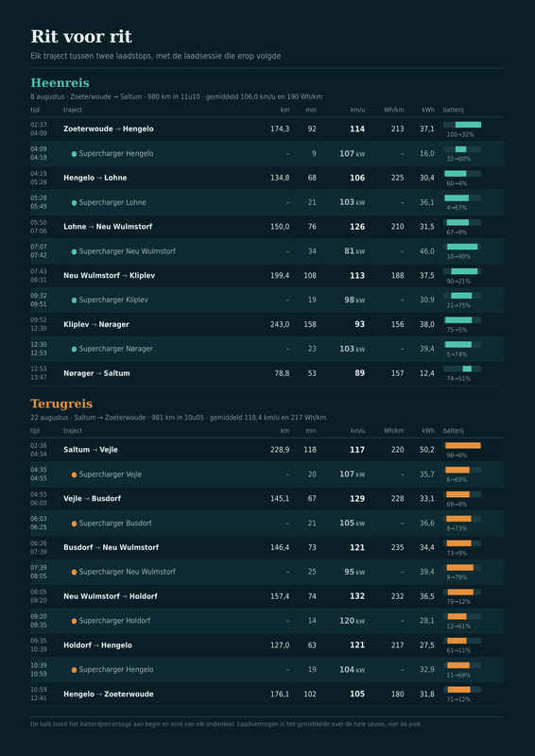This screenshot has width=535, height=756.
Task: Click the Supercharger Vejle label
Action: (111, 474)
